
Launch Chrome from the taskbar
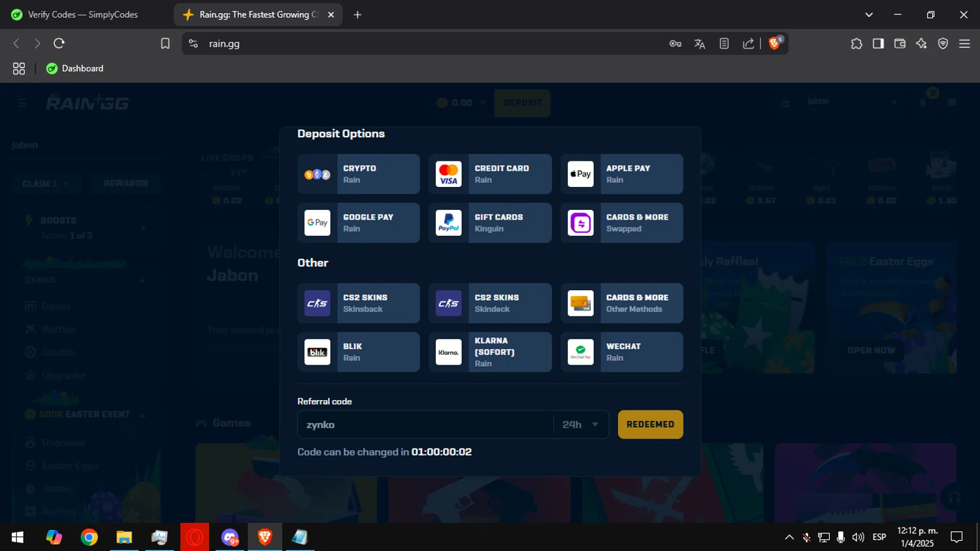(x=90, y=537)
